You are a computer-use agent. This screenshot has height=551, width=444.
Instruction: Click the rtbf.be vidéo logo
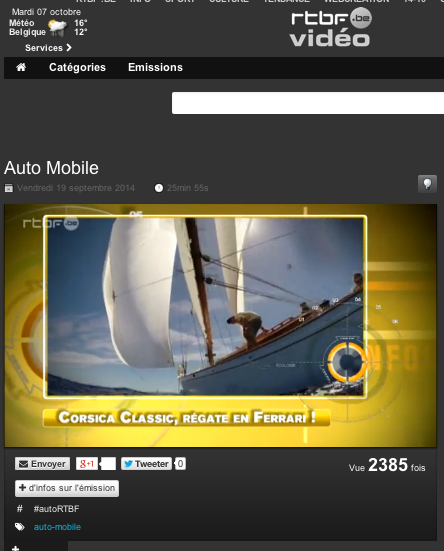tap(330, 28)
